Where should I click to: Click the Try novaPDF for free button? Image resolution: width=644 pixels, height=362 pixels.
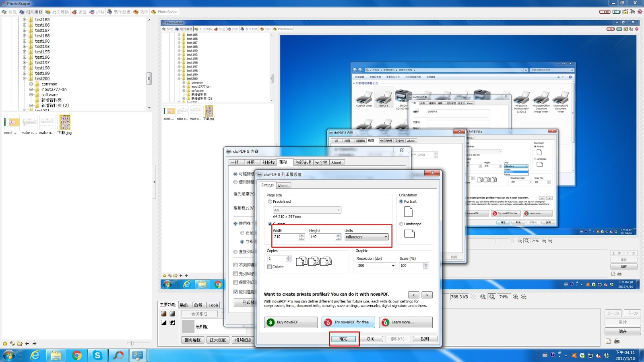pos(348,322)
